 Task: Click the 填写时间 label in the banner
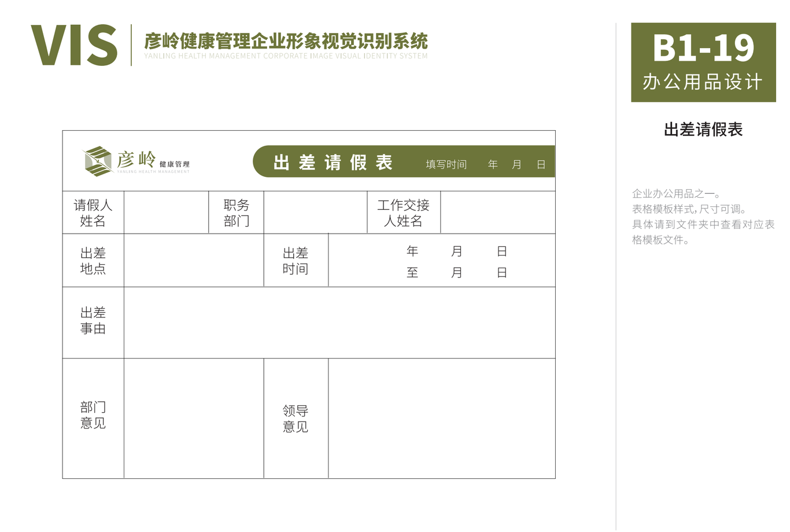(x=446, y=164)
